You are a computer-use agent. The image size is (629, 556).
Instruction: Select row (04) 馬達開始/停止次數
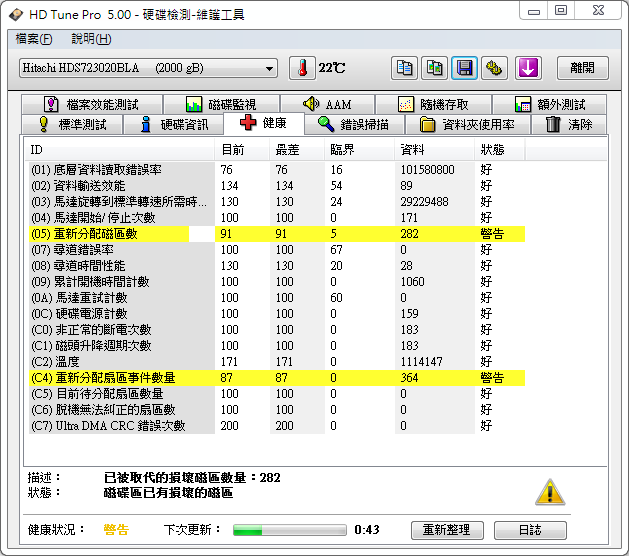point(277,218)
